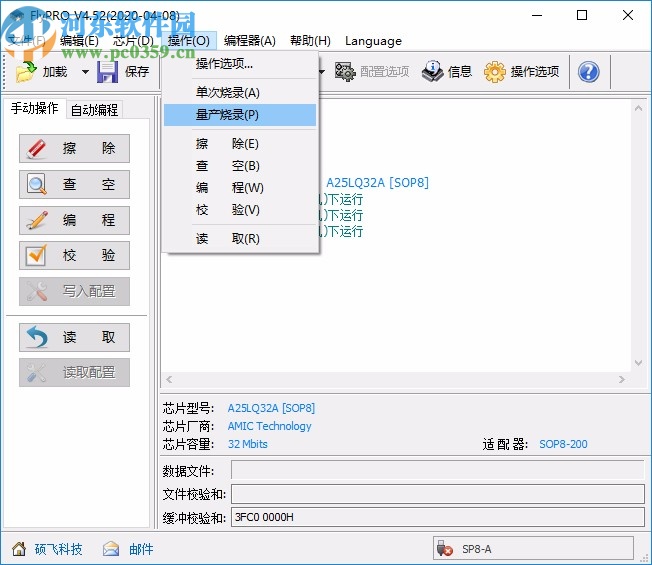Click the envelope icon beside 邮件
652x565 pixels.
pyautogui.click(x=111, y=549)
